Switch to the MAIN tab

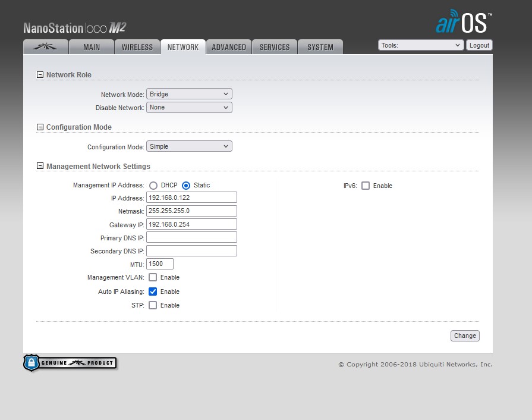click(x=92, y=47)
